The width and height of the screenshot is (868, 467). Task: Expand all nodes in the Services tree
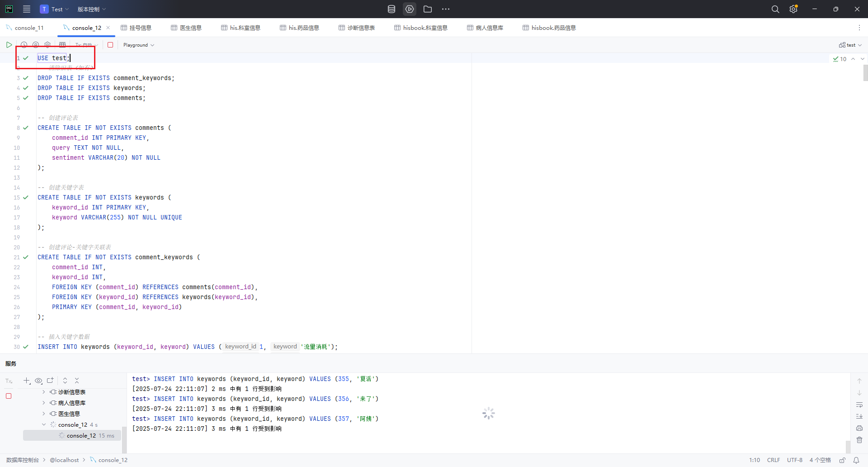(x=65, y=381)
